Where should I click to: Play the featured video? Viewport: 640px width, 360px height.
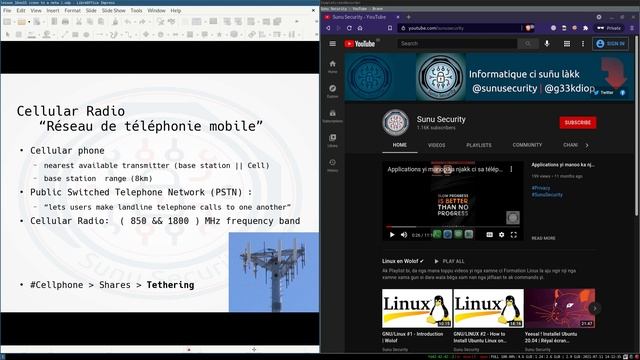392,235
